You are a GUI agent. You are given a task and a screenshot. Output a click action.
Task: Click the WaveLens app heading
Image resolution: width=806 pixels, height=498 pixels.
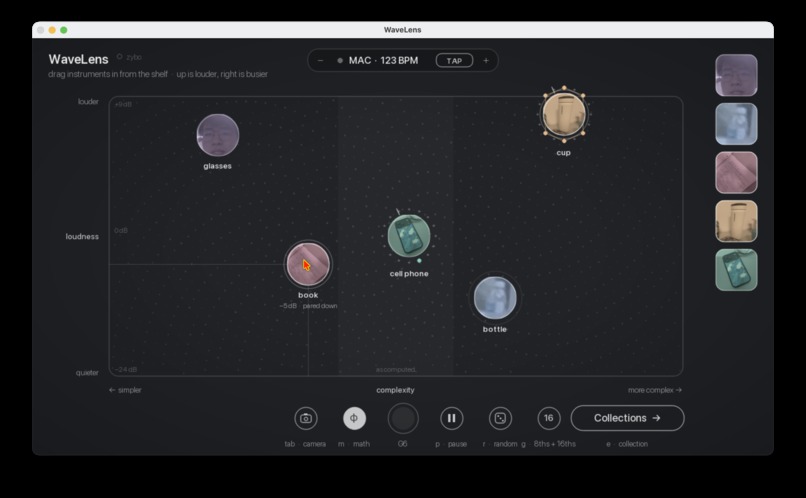pos(79,59)
